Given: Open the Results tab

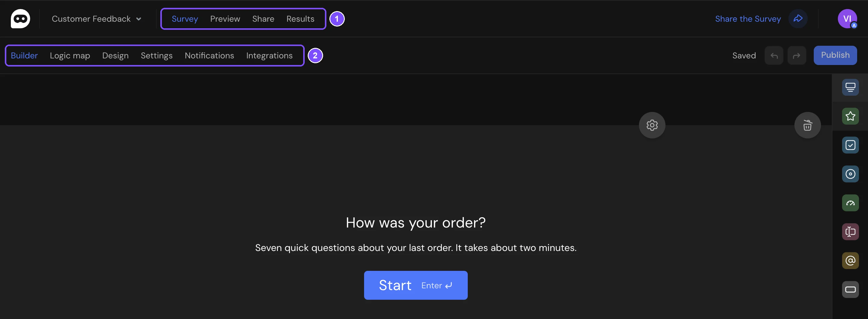Looking at the screenshot, I should point(300,19).
